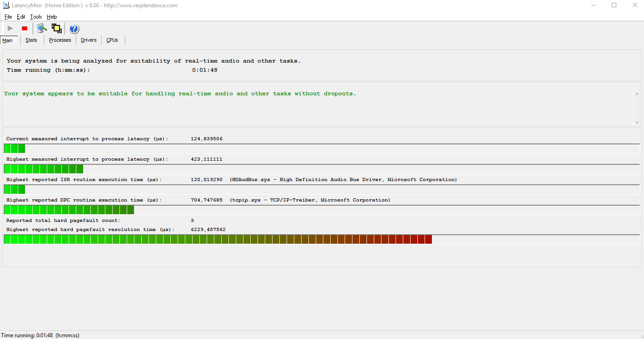The width and height of the screenshot is (644, 339).
Task: Minimize the LatencyMon window
Action: 593,5
